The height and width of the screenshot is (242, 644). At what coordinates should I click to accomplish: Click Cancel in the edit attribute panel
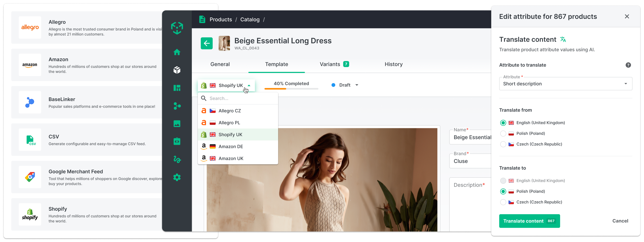(620, 221)
